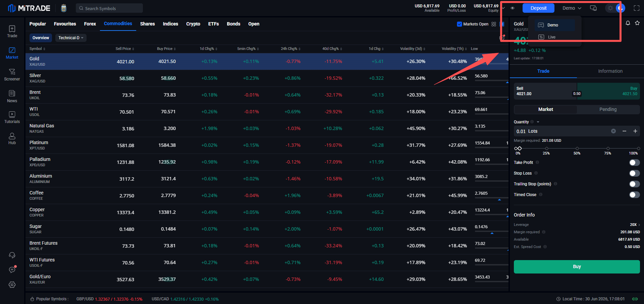Go to the Market sidebar section
Screen dimensions: 644x304
(12, 53)
